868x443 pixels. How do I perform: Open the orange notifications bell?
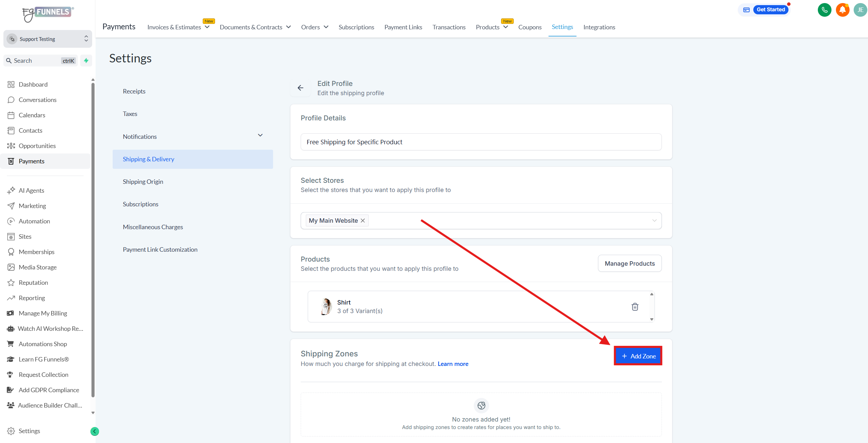[x=842, y=10]
